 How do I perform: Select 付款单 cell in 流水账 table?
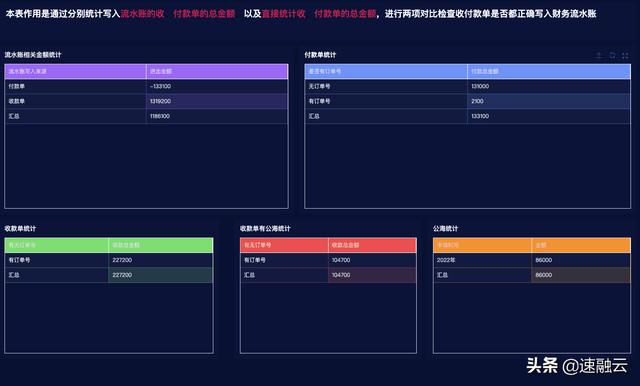[76, 86]
